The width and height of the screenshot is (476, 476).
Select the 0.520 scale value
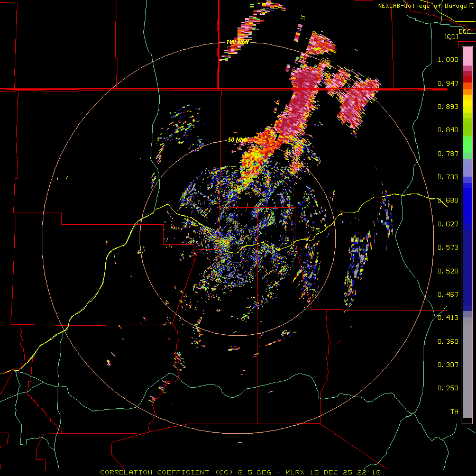[x=448, y=271]
